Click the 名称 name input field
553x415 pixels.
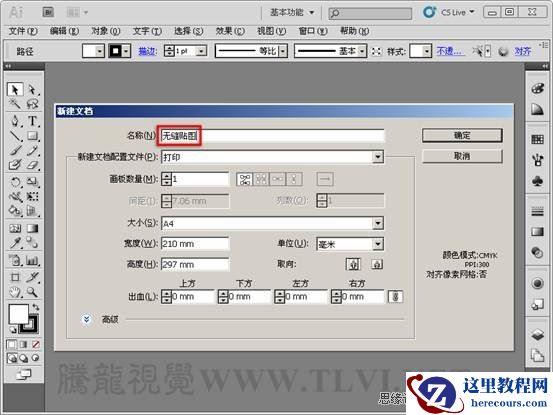point(272,136)
